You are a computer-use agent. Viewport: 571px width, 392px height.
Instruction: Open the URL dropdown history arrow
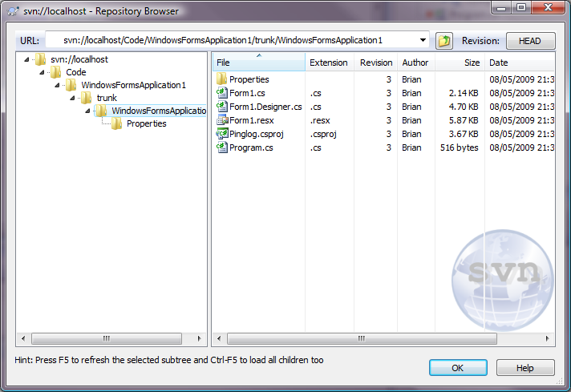point(423,40)
